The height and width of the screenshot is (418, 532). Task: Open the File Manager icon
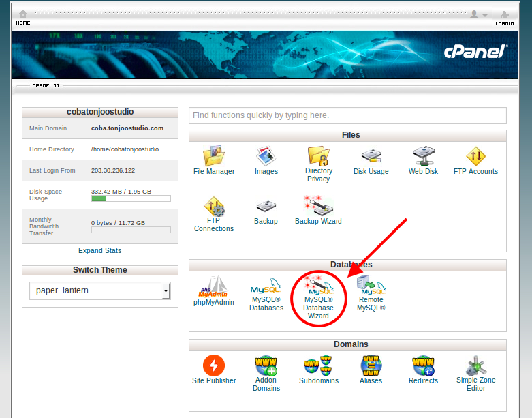214,160
